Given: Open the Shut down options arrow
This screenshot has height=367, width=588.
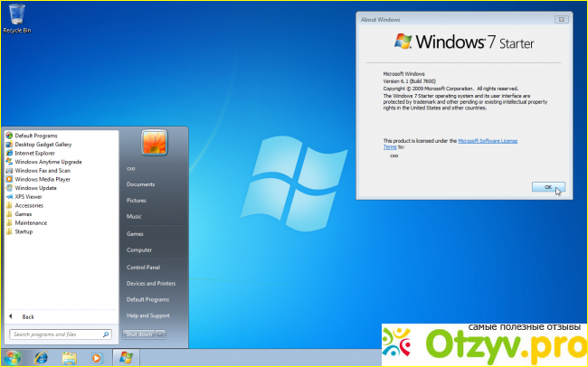Looking at the screenshot, I should pyautogui.click(x=161, y=334).
